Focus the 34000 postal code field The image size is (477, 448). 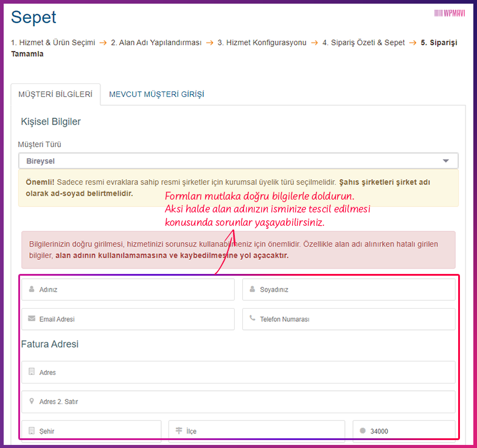pos(404,431)
